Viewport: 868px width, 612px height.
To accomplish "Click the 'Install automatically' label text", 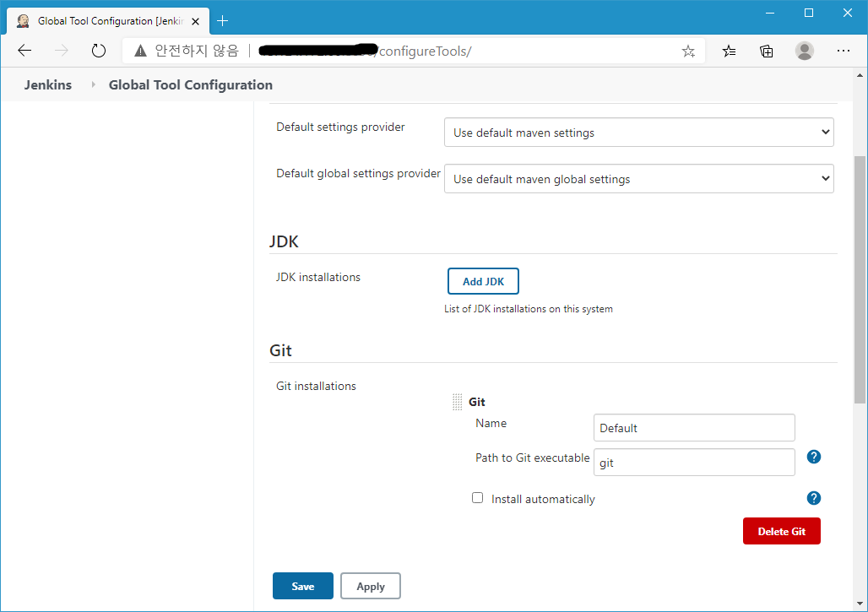I will click(543, 499).
